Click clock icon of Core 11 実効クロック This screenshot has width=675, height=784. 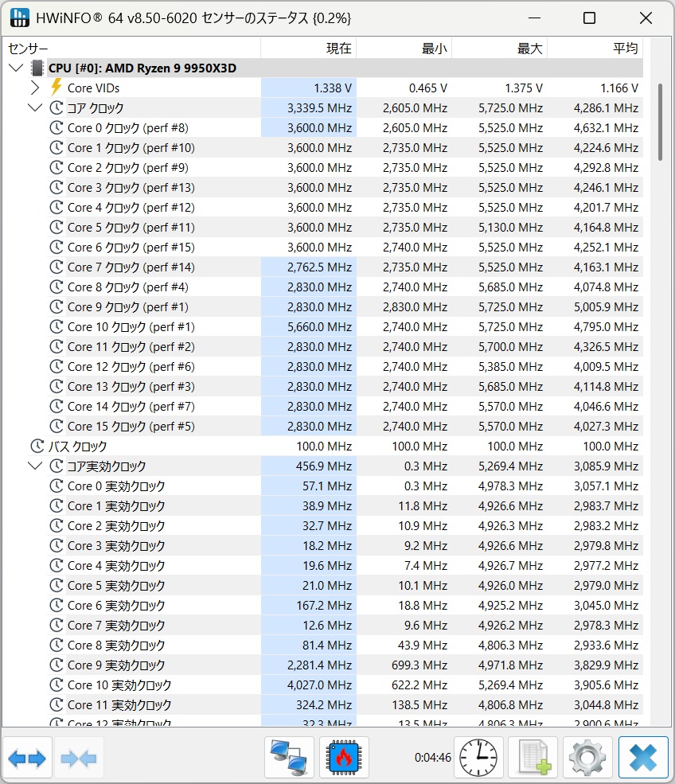click(57, 705)
